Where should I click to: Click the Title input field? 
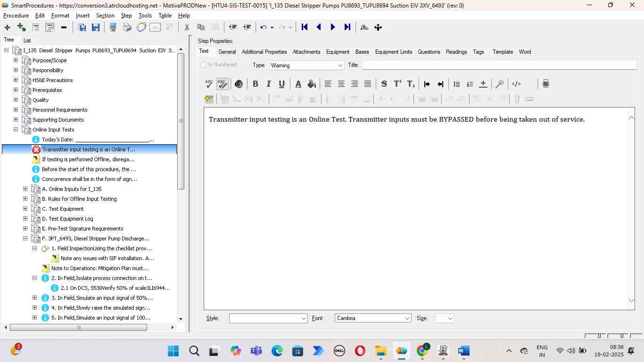tap(500, 65)
